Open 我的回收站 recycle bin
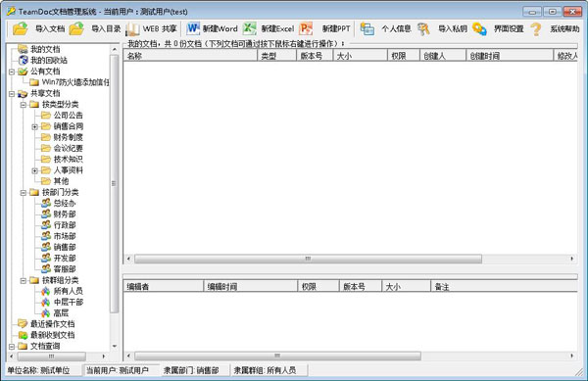588x381 pixels. click(49, 60)
